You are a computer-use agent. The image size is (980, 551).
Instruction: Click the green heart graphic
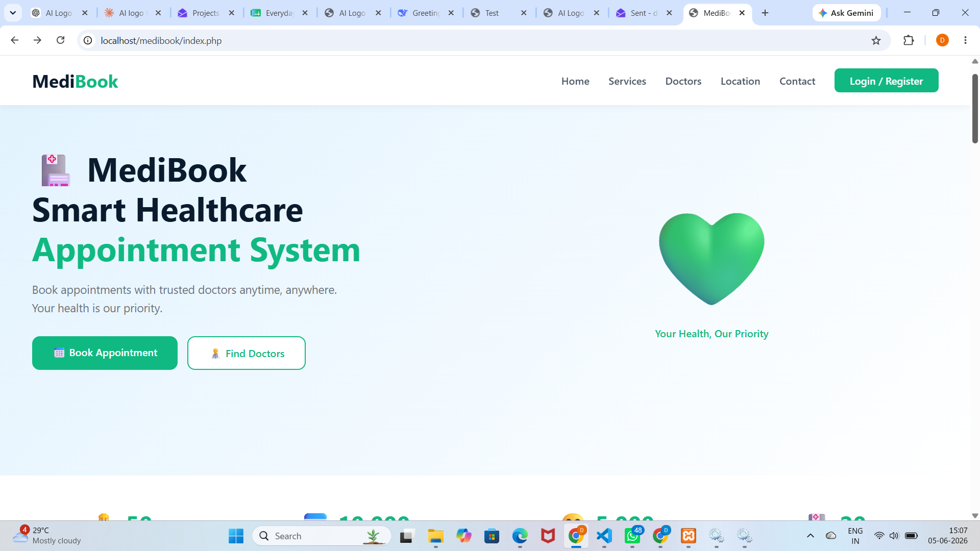pyautogui.click(x=712, y=259)
